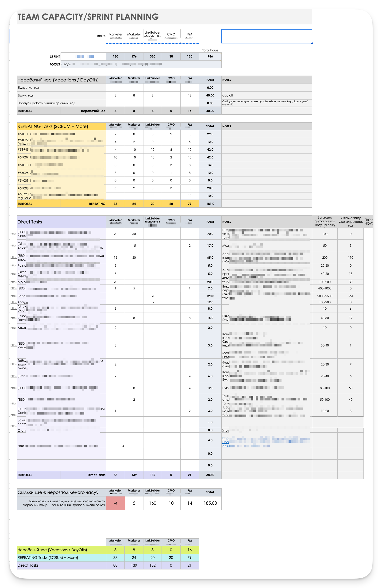This screenshot has width=382, height=588.
Task: Click the unallocated total 185.00
Action: coord(210,503)
